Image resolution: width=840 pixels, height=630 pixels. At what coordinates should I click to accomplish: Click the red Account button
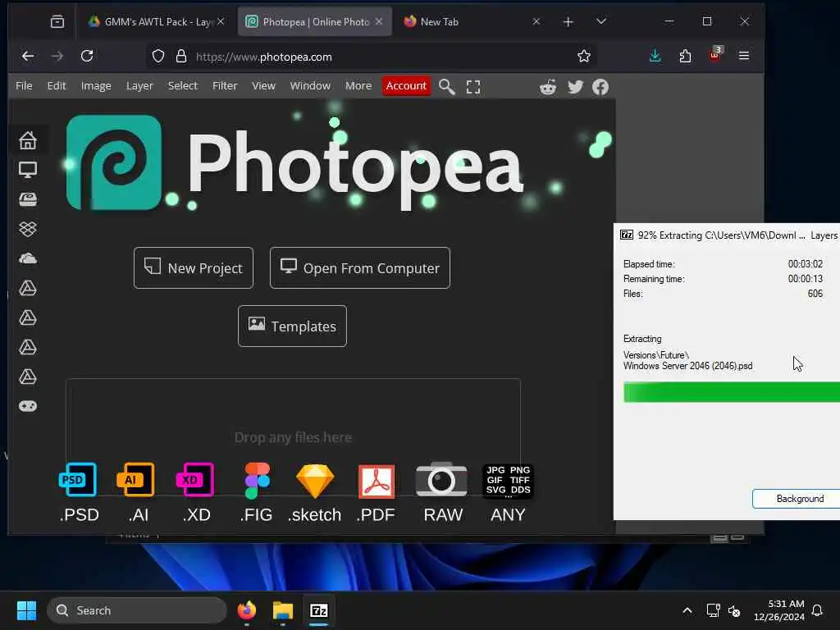pyautogui.click(x=406, y=85)
